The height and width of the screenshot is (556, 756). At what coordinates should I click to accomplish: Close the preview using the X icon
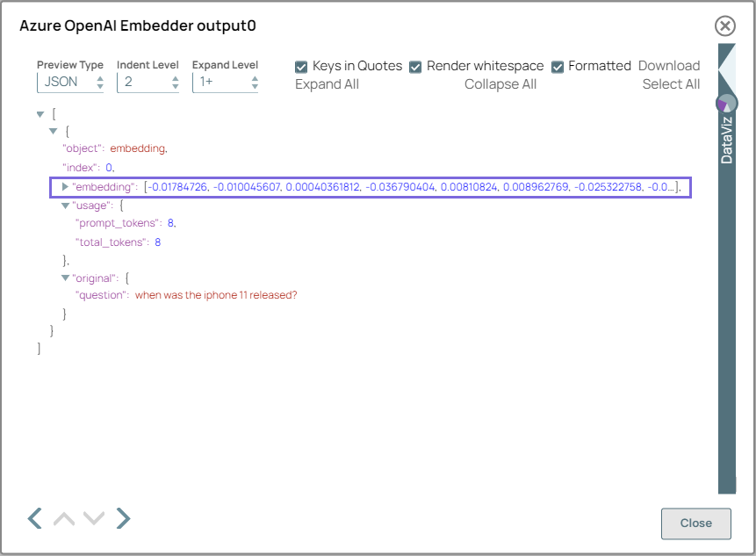(x=724, y=25)
